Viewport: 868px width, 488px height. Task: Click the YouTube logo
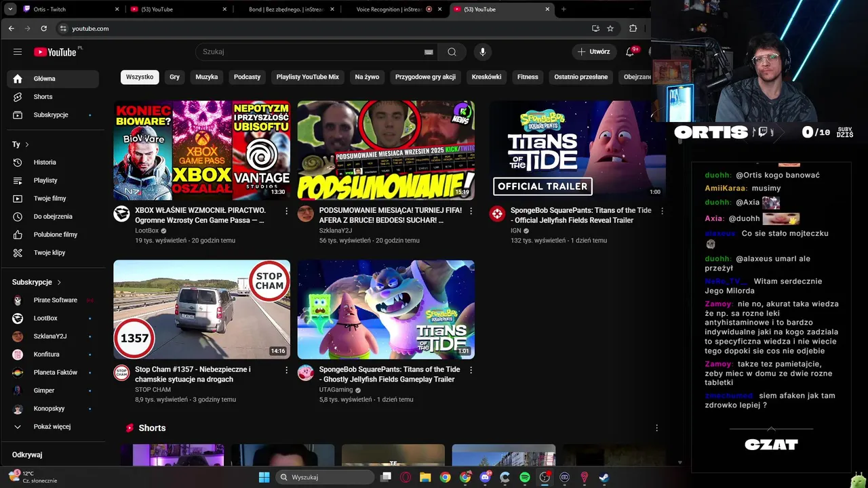coord(56,52)
